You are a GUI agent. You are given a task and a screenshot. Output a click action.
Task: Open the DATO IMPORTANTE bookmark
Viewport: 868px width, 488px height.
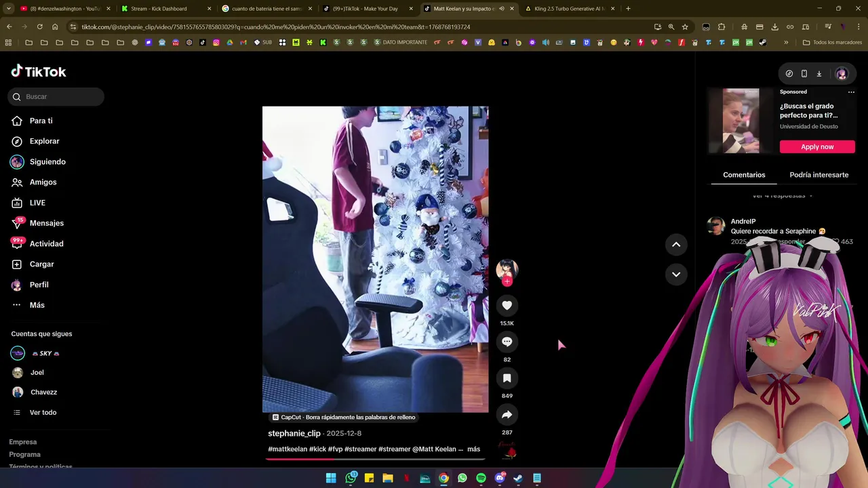pos(400,42)
